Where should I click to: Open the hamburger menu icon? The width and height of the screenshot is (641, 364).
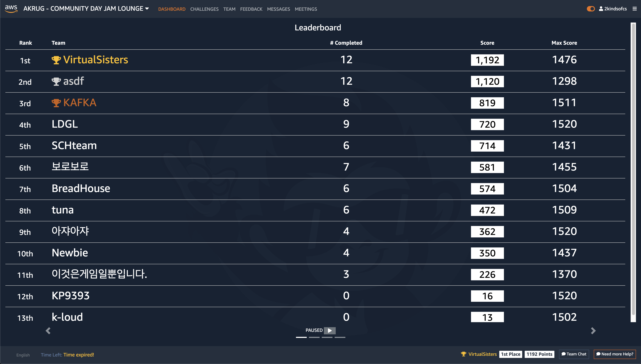635,9
